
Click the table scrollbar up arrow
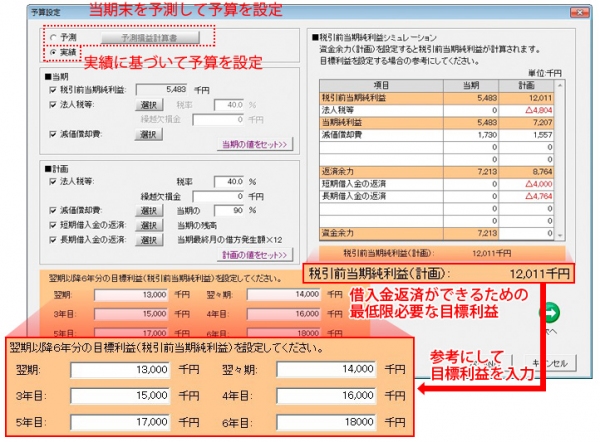[x=560, y=85]
